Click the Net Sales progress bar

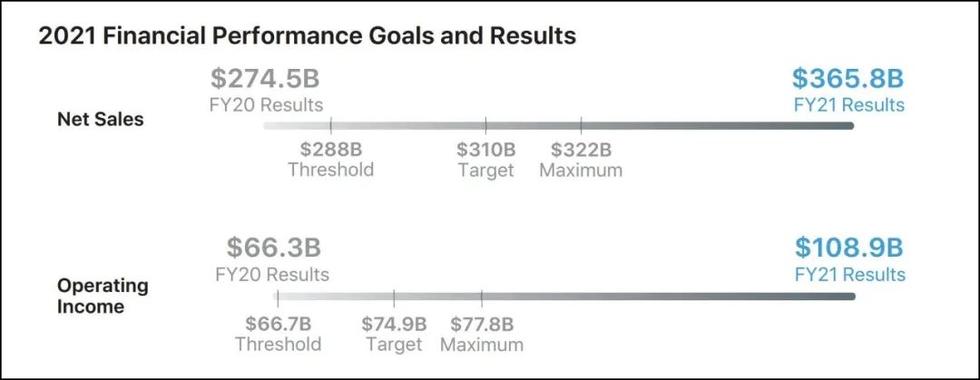tap(558, 126)
